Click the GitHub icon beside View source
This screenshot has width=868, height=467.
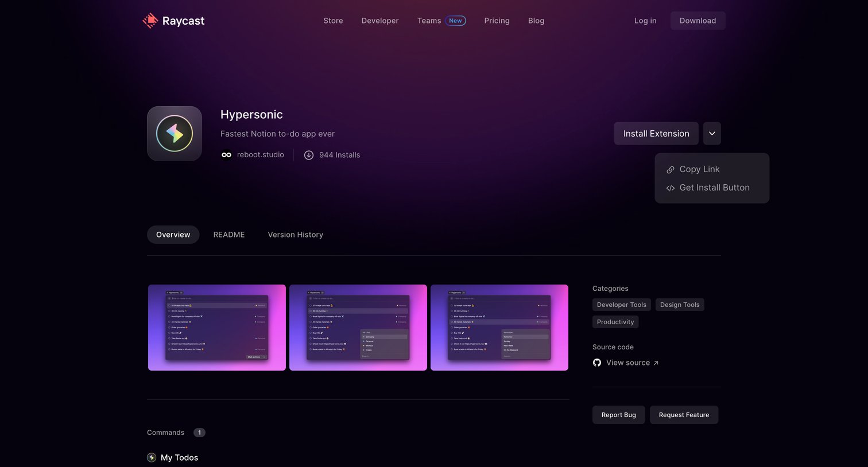(597, 363)
